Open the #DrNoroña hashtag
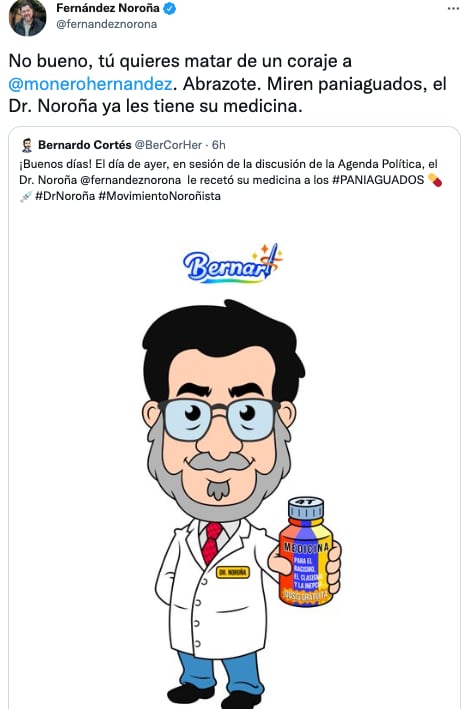The height and width of the screenshot is (709, 470). pos(65,196)
